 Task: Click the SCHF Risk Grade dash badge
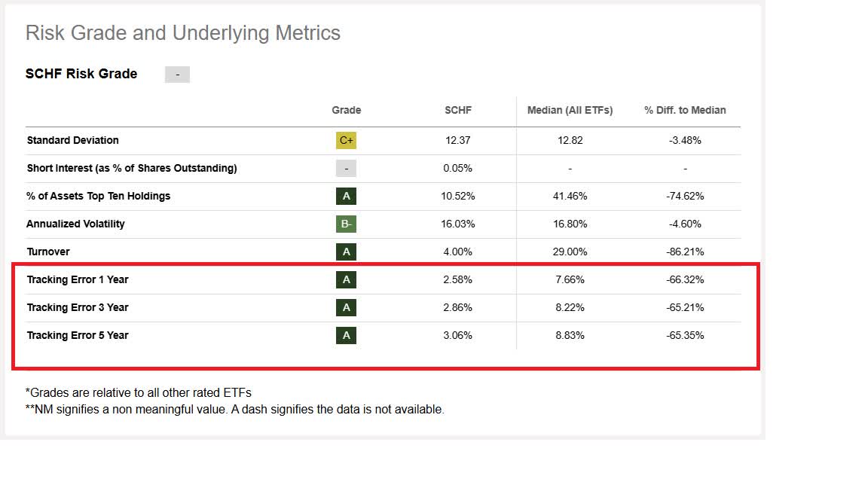177,75
